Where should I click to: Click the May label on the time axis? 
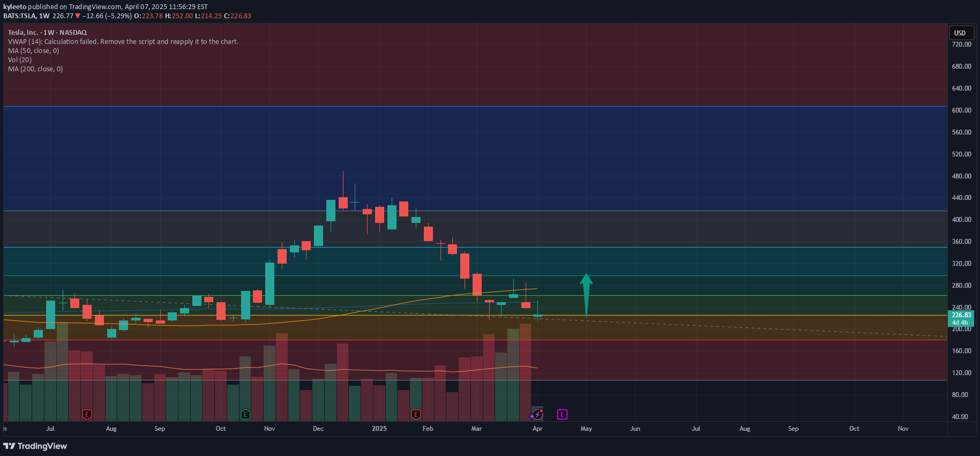pyautogui.click(x=586, y=429)
